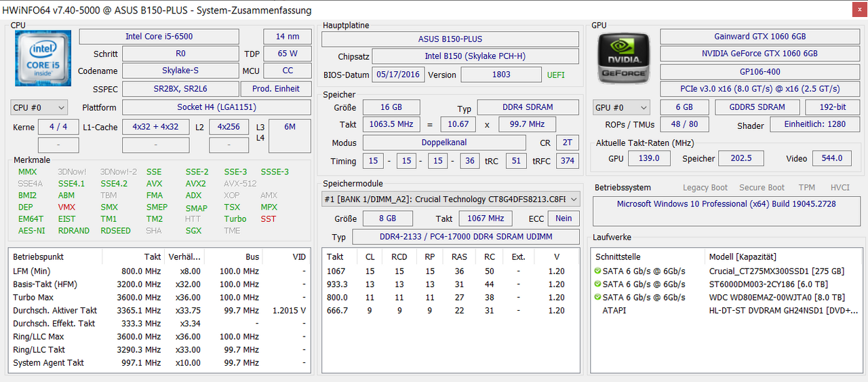Click the ASUS B150-PLUS mainboard field
868x382 pixels.
click(450, 39)
